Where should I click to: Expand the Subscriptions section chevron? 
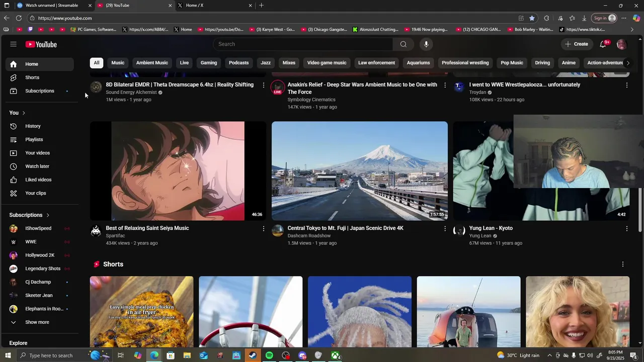(x=48, y=215)
